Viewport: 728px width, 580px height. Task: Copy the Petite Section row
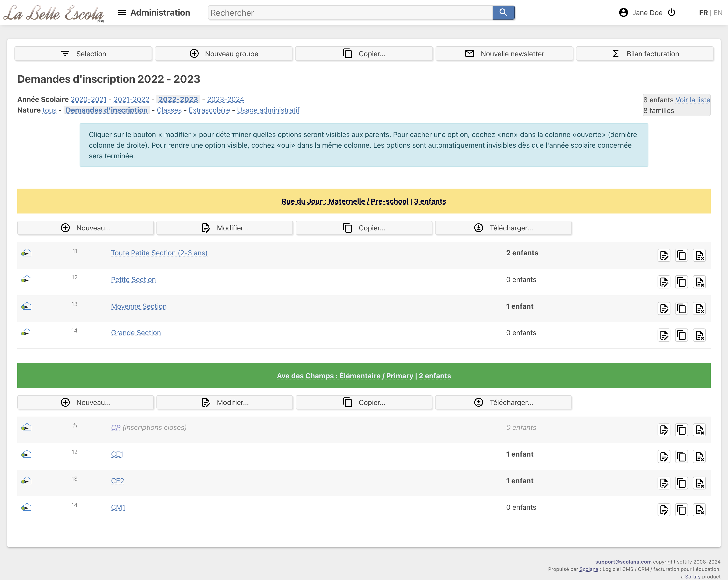[x=681, y=282]
